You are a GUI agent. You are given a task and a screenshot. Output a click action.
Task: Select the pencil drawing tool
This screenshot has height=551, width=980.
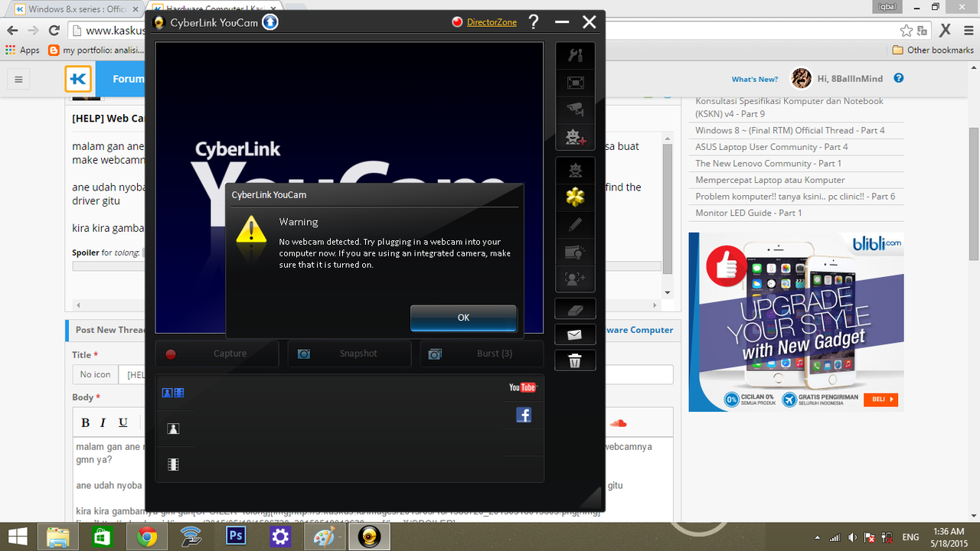point(575,225)
